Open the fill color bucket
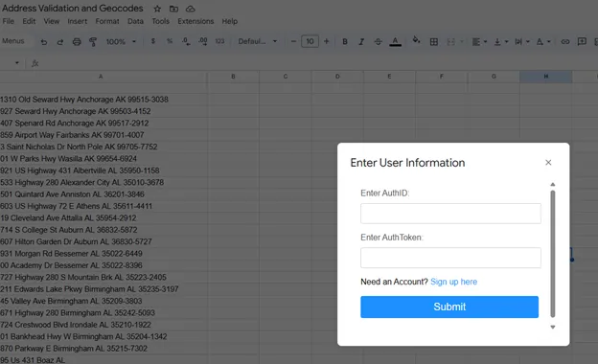The height and width of the screenshot is (364, 598). [416, 40]
